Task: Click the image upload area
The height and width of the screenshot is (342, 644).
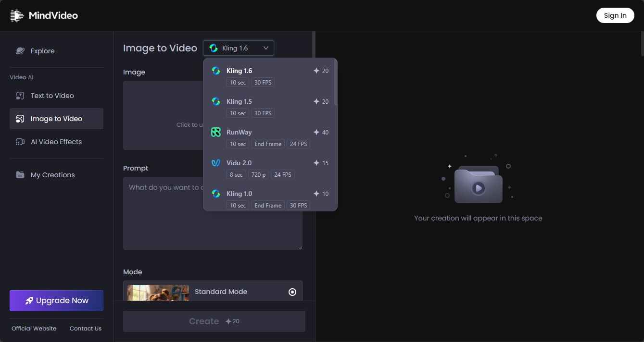Action: tap(163, 115)
